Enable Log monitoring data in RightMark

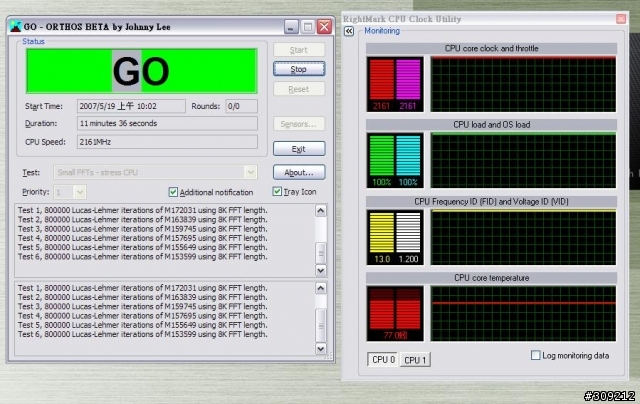(x=536, y=355)
